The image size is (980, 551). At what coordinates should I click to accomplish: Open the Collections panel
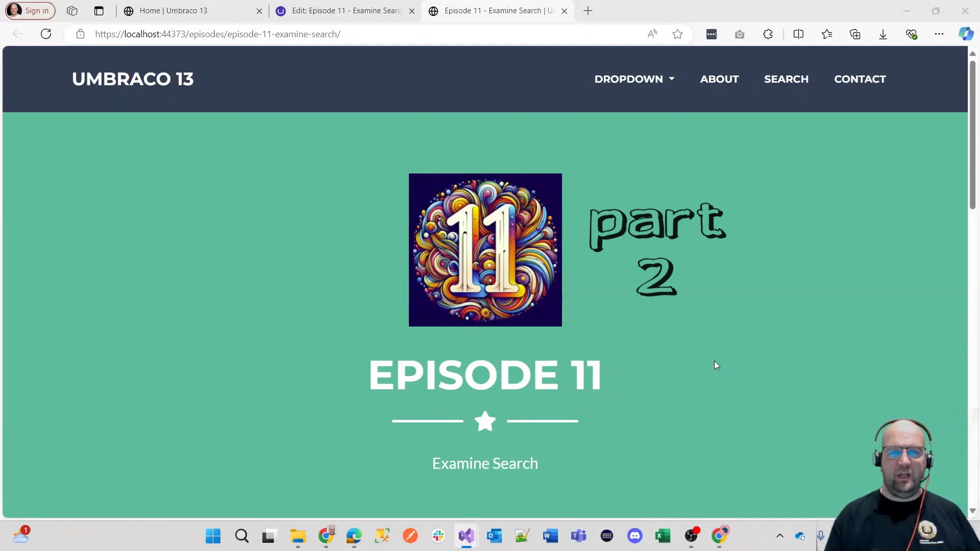tap(855, 34)
